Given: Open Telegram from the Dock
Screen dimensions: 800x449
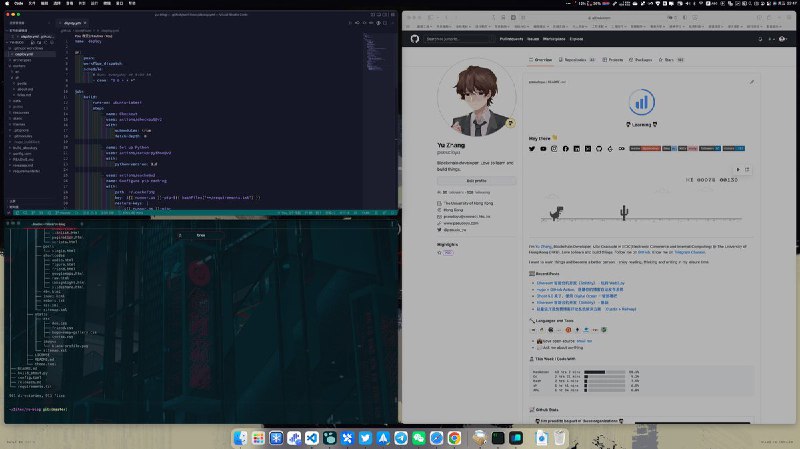Looking at the screenshot, I should (x=401, y=438).
